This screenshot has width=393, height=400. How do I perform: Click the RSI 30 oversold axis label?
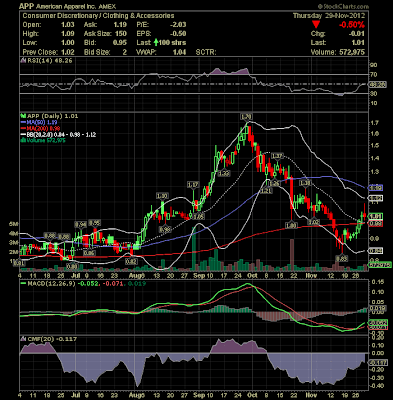[373, 94]
